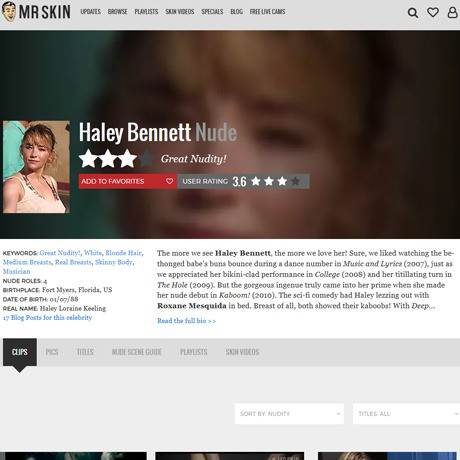The image size is (460, 460).
Task: Switch to the Pics tab
Action: pos(52,352)
